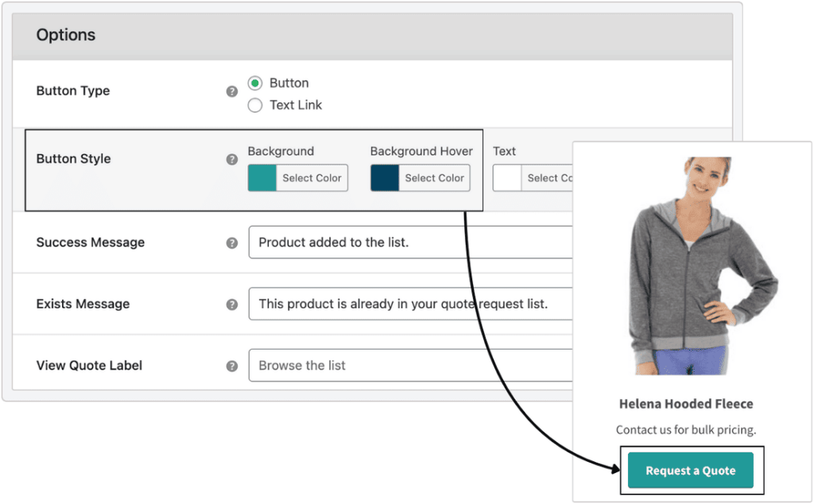Click the Options panel header

click(372, 36)
